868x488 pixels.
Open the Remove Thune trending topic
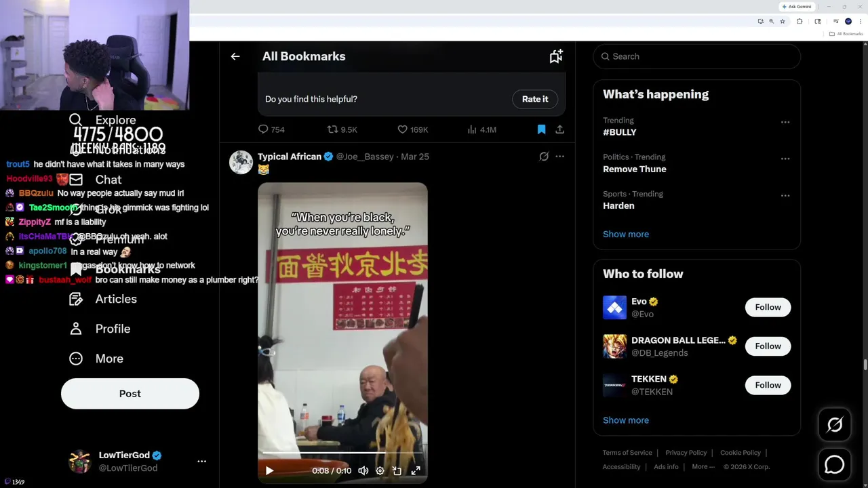click(x=635, y=169)
